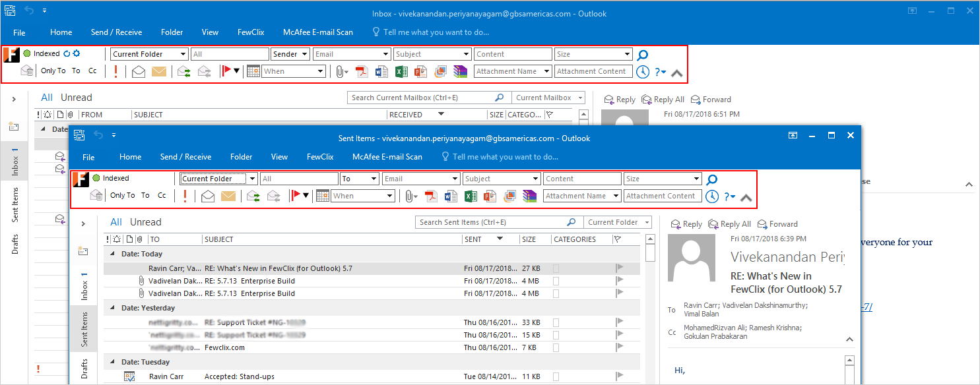Toggle category box for Fewclix.com mail row
The image size is (980, 385).
(556, 347)
